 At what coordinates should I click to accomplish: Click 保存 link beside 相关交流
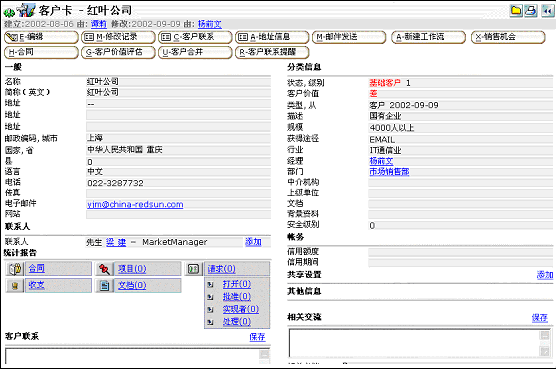(540, 318)
